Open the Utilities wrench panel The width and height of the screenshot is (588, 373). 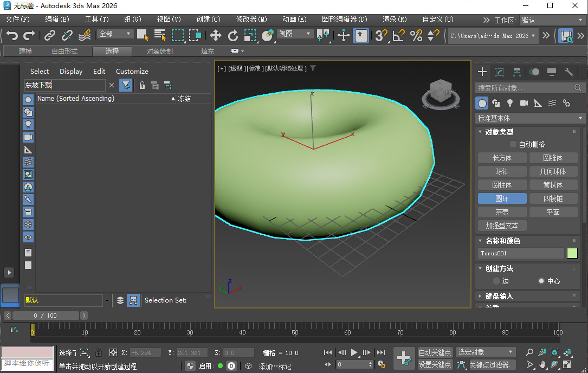[569, 71]
